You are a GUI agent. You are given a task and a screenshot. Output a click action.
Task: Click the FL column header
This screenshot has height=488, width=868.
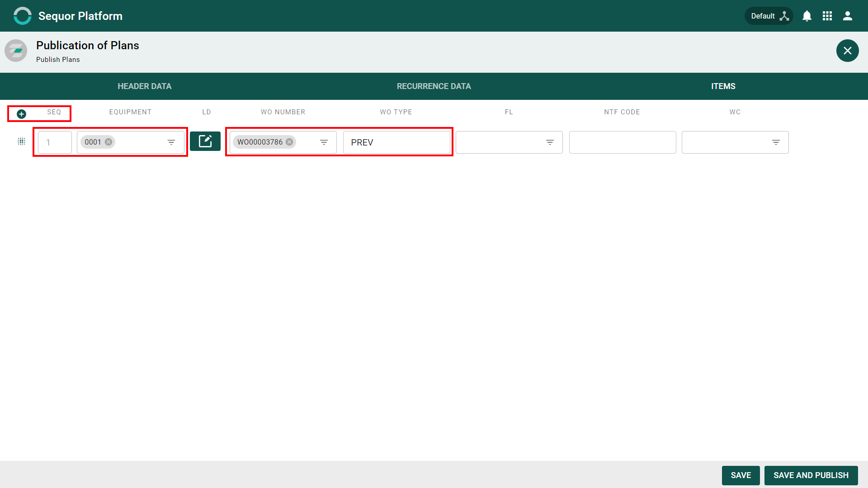point(509,112)
